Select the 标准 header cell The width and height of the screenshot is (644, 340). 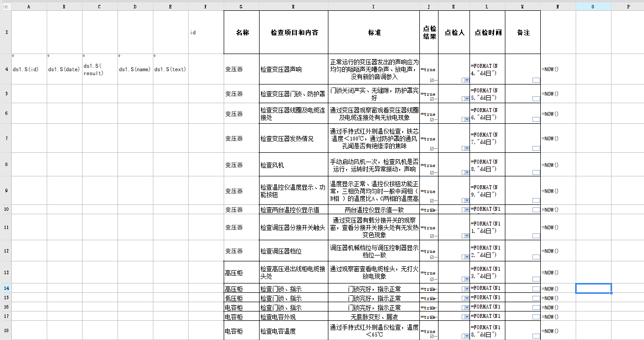tap(374, 32)
